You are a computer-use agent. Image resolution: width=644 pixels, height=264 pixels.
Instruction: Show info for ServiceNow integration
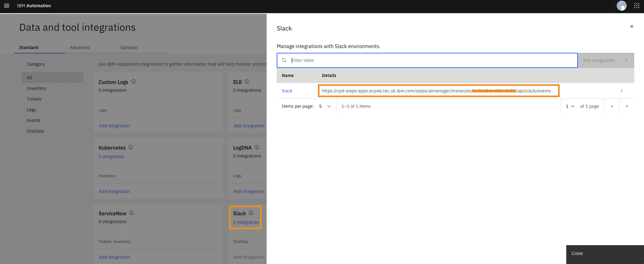(132, 213)
